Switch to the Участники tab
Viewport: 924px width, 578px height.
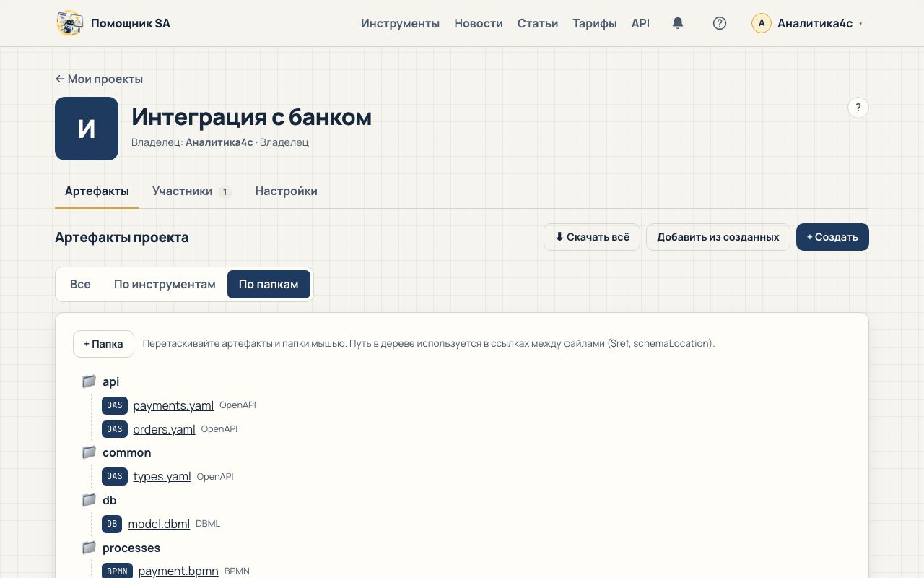point(191,191)
